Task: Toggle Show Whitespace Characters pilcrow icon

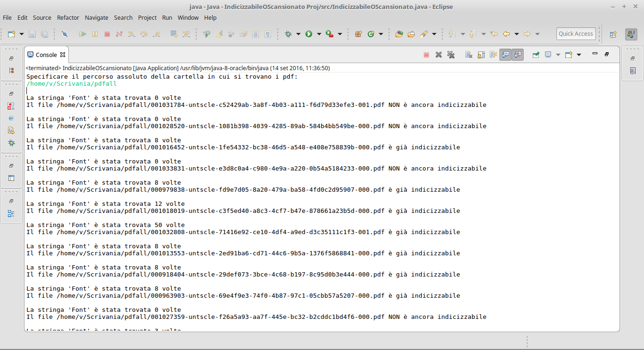Action: click(x=268, y=34)
